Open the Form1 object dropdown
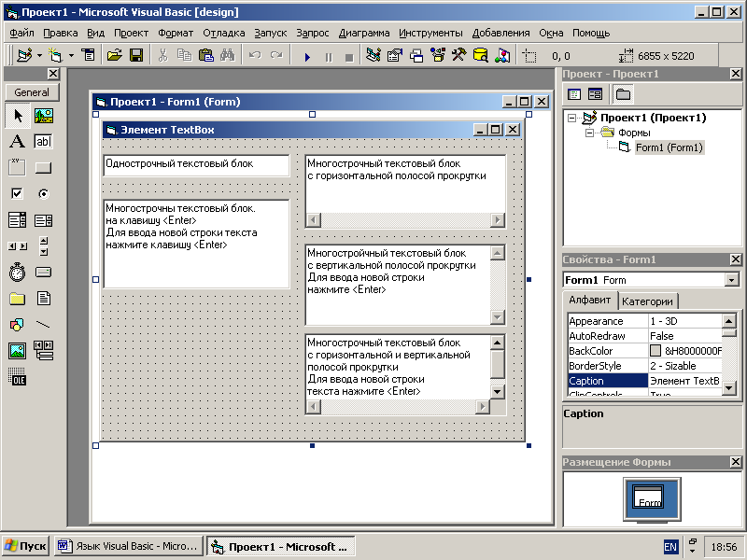This screenshot has height=560, width=747. [731, 279]
